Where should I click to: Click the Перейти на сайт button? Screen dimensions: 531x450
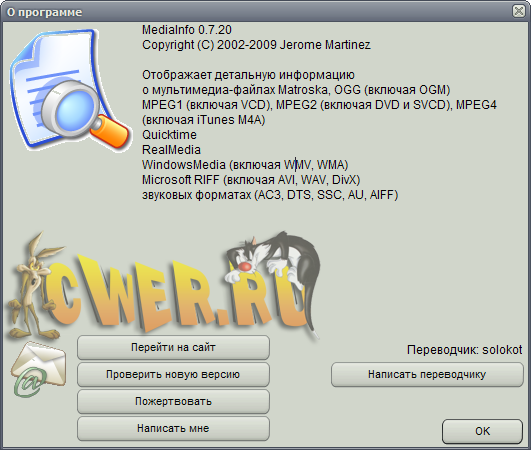point(173,347)
